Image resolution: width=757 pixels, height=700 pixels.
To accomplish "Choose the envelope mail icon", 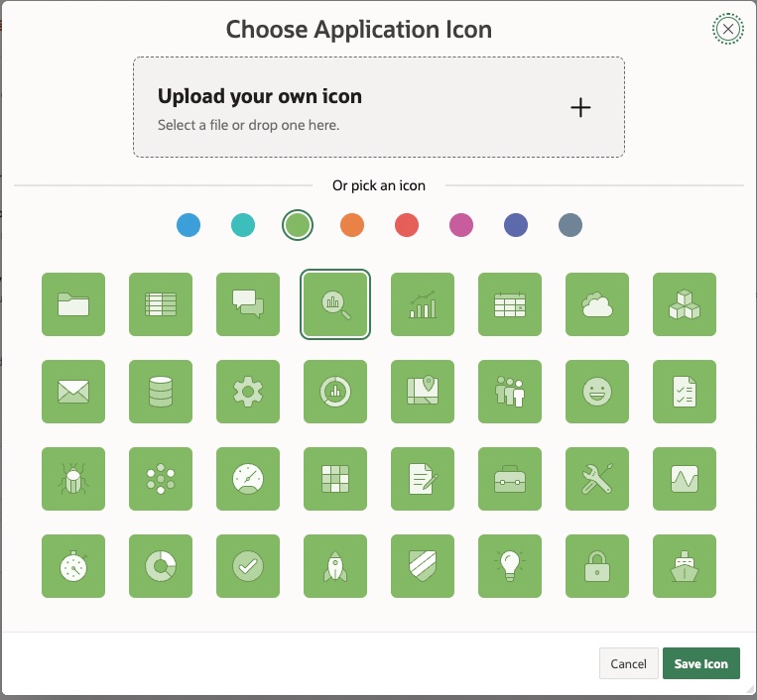I will pyautogui.click(x=73, y=392).
